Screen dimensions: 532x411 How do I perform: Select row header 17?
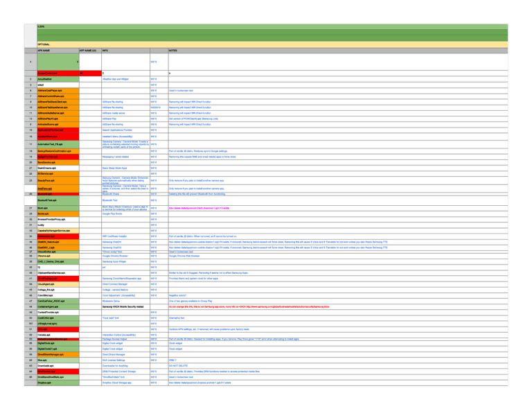(30, 144)
